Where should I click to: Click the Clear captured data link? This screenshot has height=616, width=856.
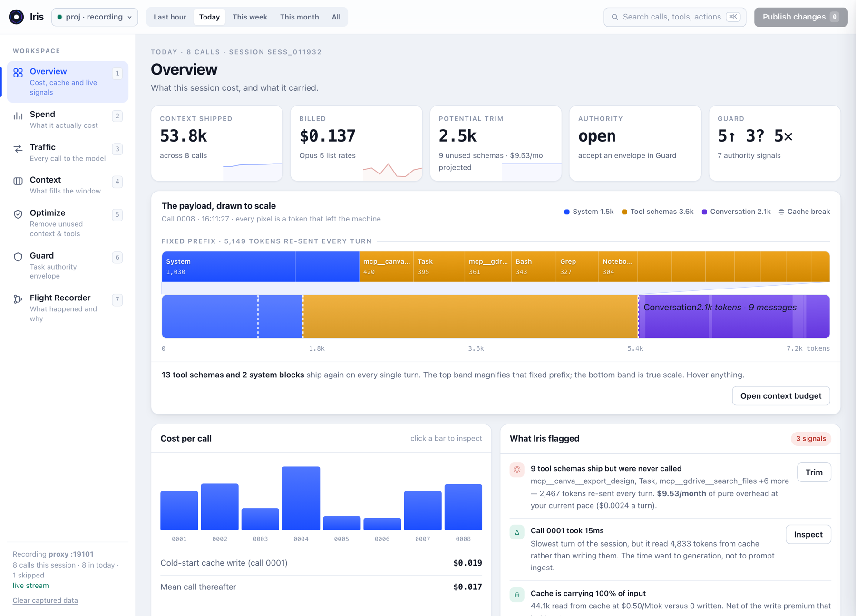coord(45,600)
